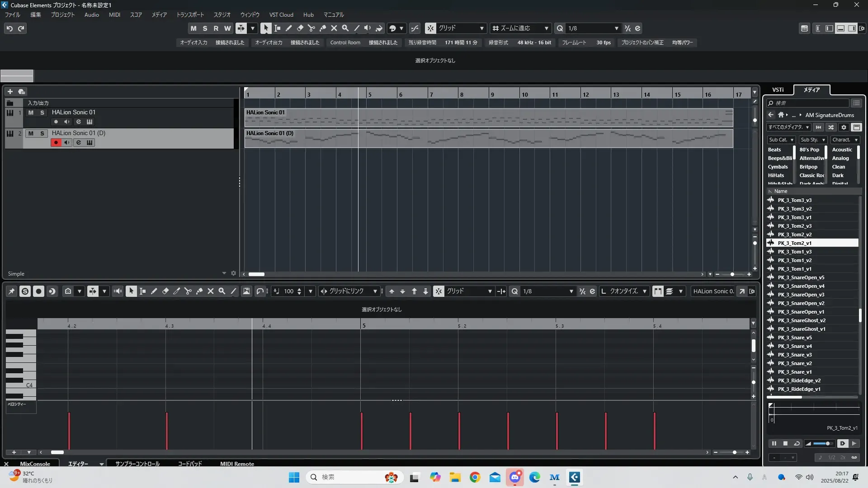Toggle Solo Editor in key editor toolbar

click(25, 291)
